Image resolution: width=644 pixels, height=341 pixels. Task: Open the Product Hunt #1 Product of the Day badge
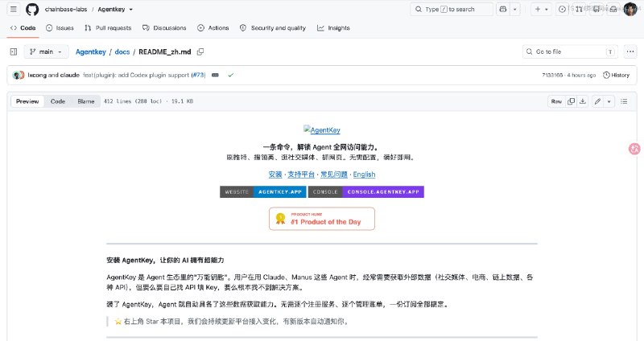(x=322, y=219)
